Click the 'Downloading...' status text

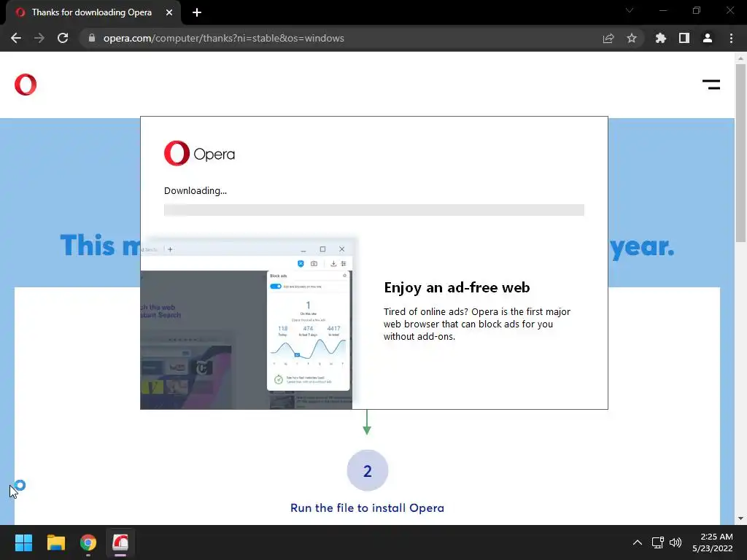(x=196, y=191)
